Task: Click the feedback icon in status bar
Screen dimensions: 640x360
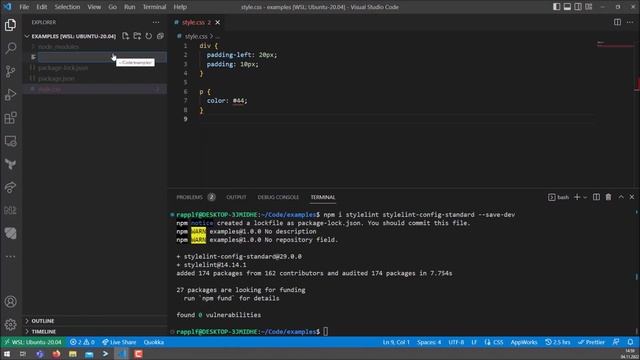Action: click(616, 342)
